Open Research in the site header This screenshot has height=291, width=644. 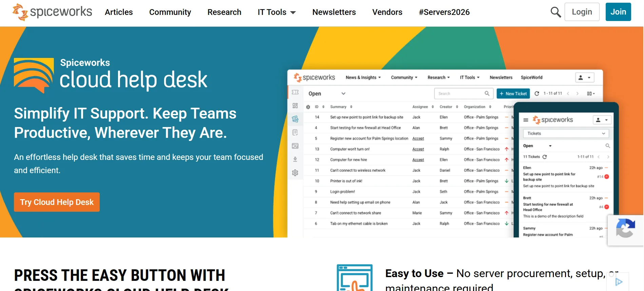tap(225, 12)
